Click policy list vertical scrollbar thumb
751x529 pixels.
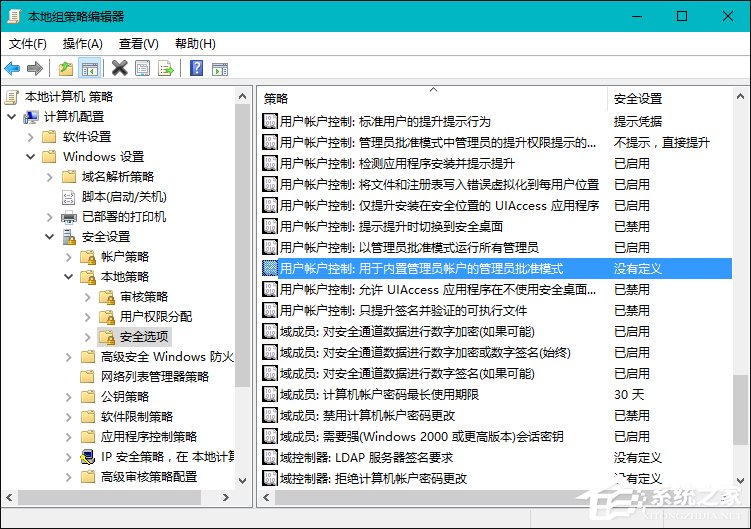pos(740,410)
